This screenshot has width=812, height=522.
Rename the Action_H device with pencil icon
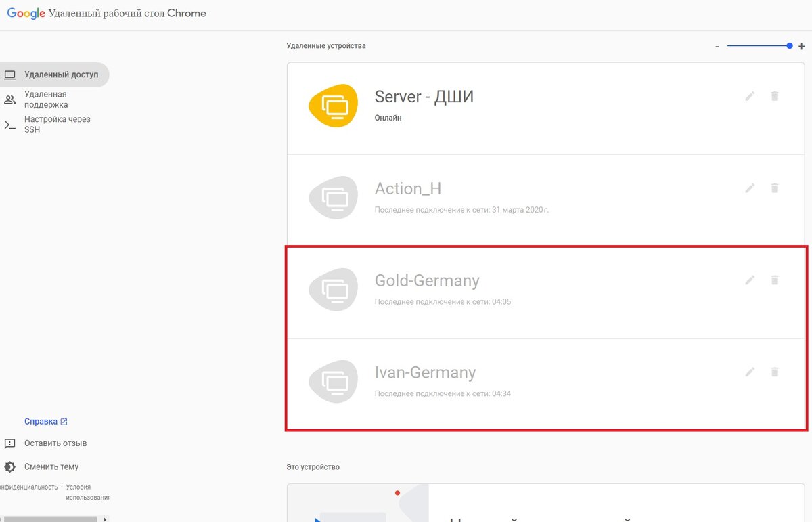click(x=750, y=188)
